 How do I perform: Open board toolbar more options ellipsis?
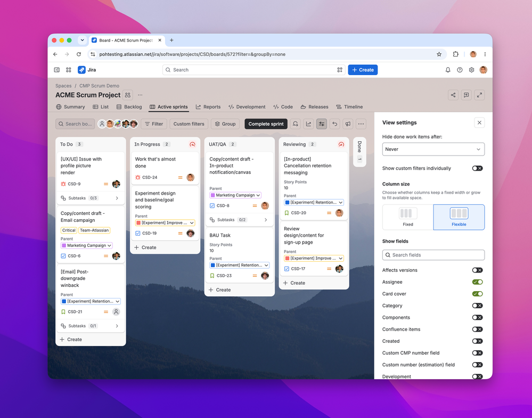(x=361, y=124)
